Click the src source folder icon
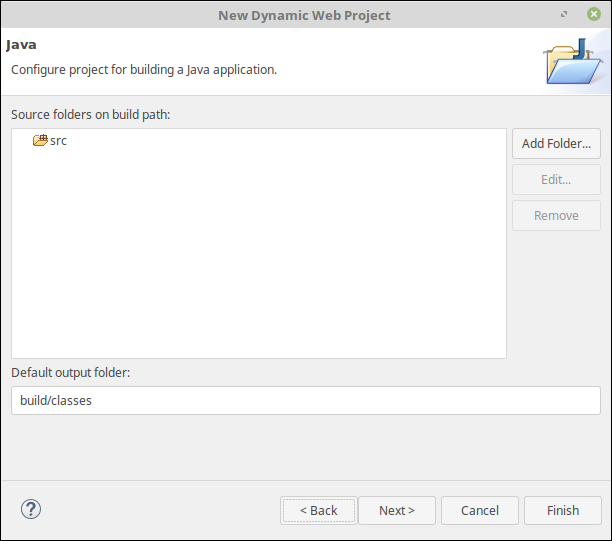The image size is (612, 541). pos(40,140)
